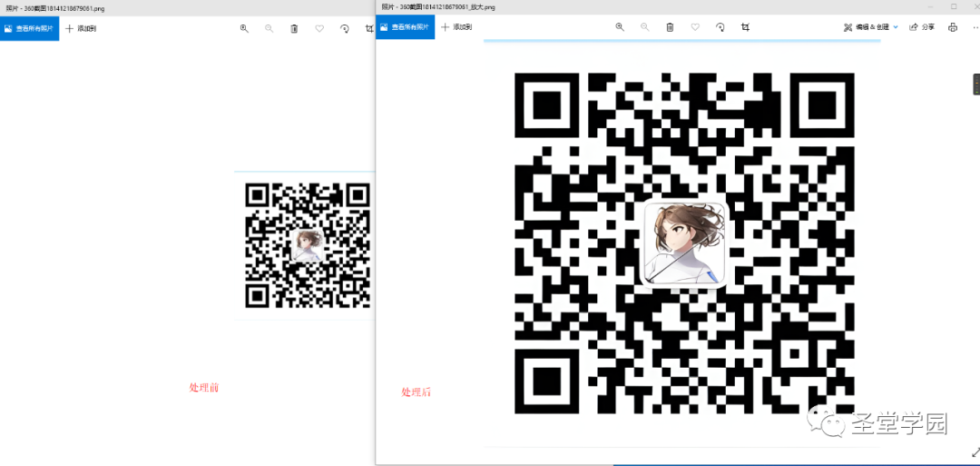Open crop tool in the right Photos window

(745, 27)
